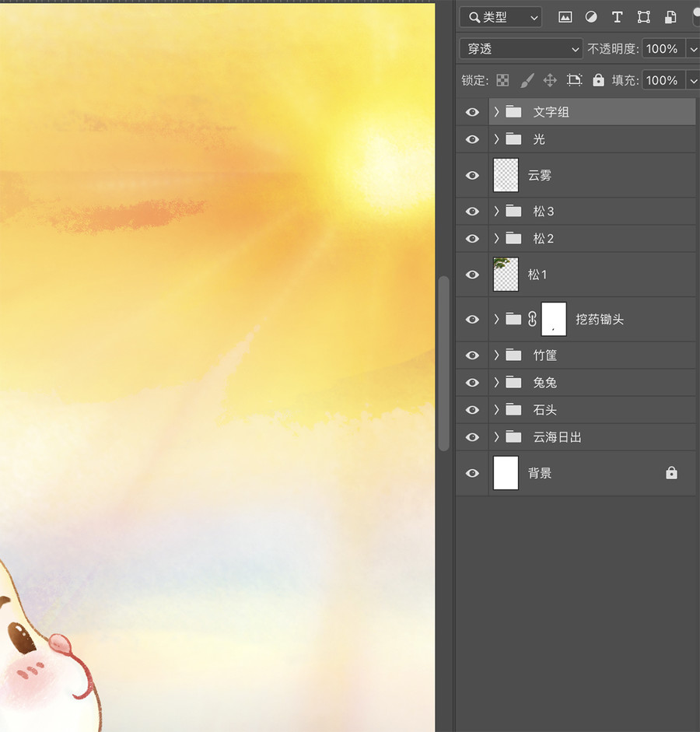The height and width of the screenshot is (732, 700).
Task: Filter layers by pixel layer icon
Action: pyautogui.click(x=565, y=18)
